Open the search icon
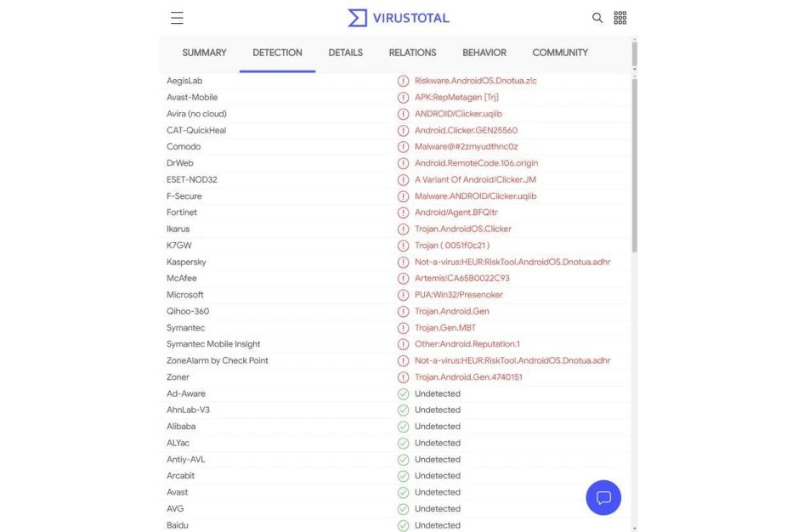This screenshot has height=532, width=798. pyautogui.click(x=597, y=18)
